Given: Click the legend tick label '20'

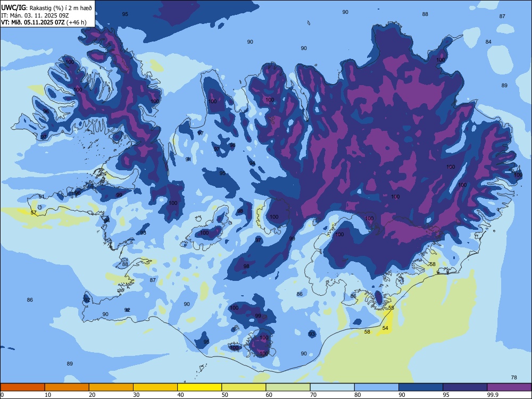Looking at the screenshot, I should tap(92, 395).
